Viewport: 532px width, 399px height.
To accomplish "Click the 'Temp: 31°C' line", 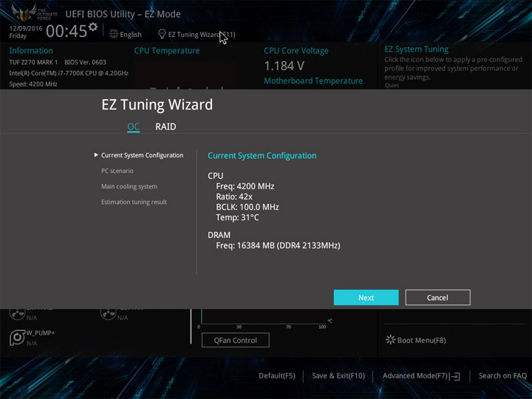I will (237, 217).
